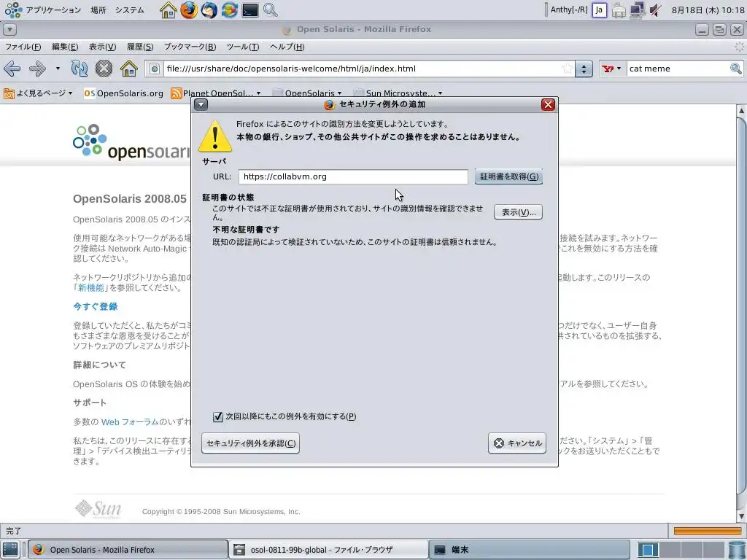Click the warning triangle icon in dialog
The image size is (747, 560).
215,136
